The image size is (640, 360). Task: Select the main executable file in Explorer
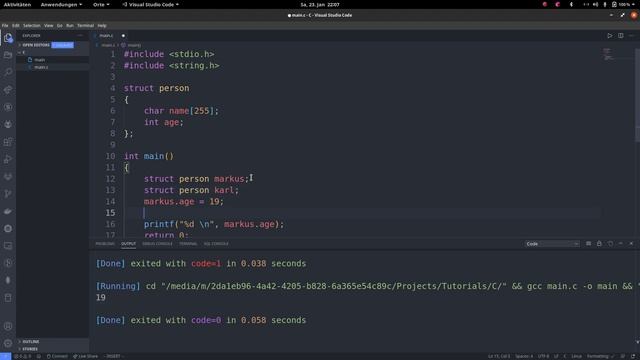(52, 60)
